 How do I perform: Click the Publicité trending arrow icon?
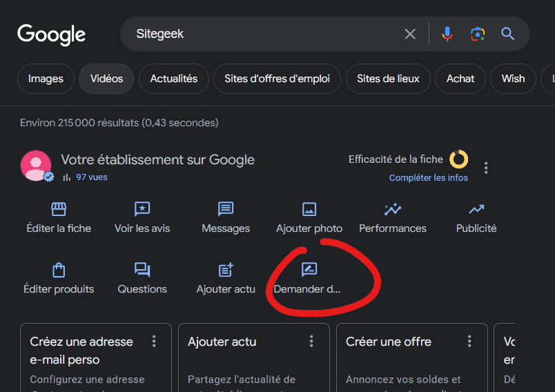click(476, 209)
